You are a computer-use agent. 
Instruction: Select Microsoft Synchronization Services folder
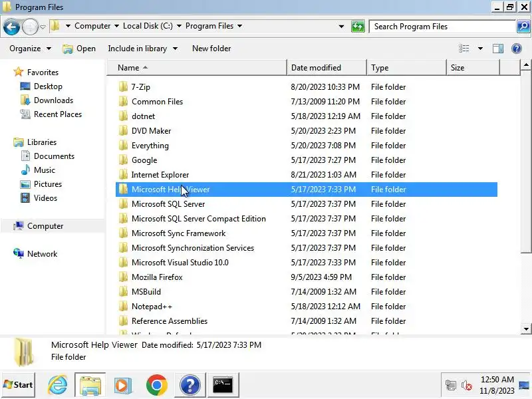tap(193, 247)
